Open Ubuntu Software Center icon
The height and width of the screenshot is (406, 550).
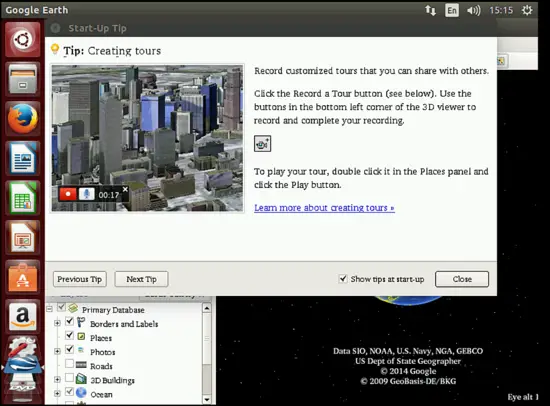click(x=22, y=277)
